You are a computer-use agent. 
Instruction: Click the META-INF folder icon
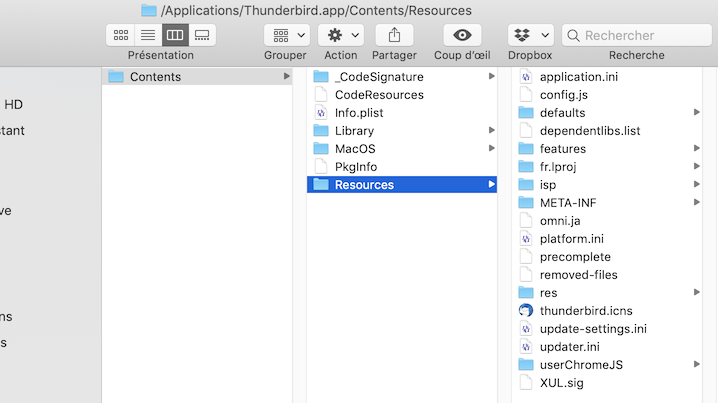526,202
